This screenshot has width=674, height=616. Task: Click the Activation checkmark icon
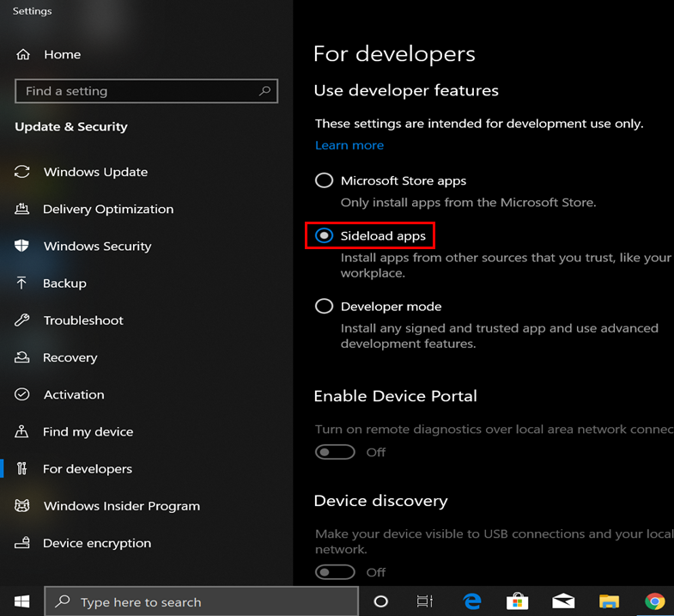(22, 394)
